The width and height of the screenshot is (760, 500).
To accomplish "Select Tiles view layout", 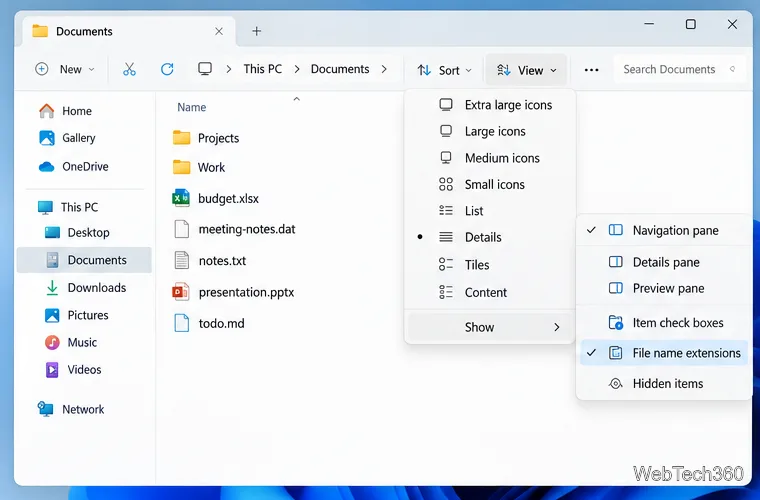I will (490, 265).
